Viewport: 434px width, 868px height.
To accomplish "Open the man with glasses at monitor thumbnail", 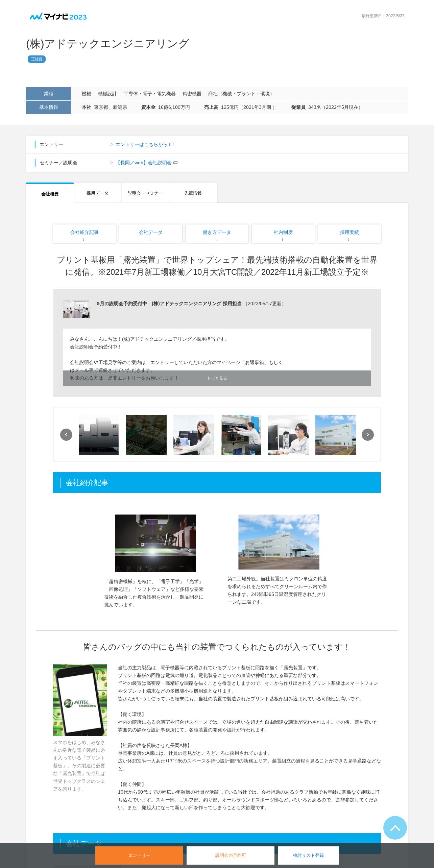I will [x=288, y=435].
